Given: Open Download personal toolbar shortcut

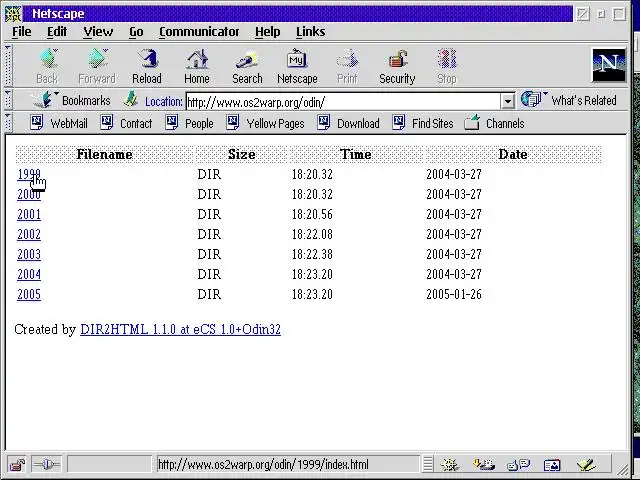Looking at the screenshot, I should (x=349, y=123).
